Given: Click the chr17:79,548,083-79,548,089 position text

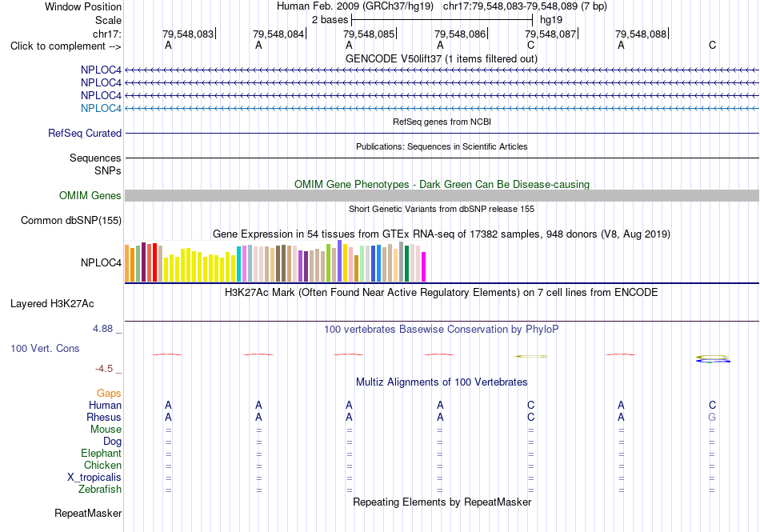Looking at the screenshot, I should 525,6.
